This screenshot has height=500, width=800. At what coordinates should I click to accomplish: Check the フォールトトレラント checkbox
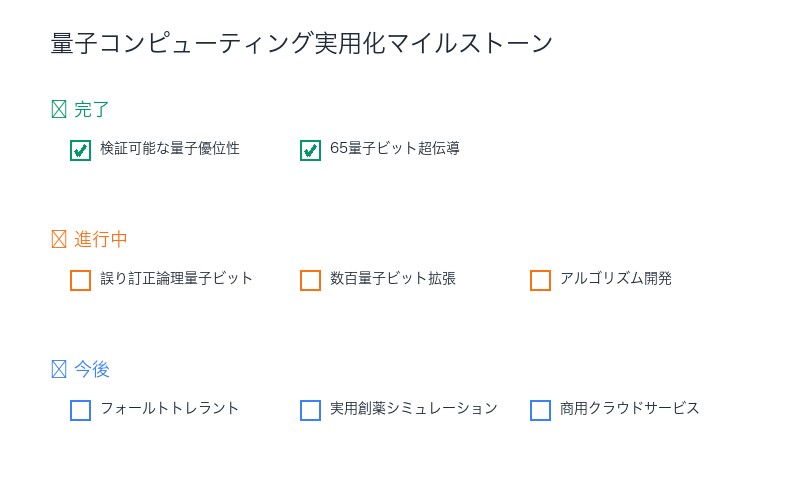81,411
